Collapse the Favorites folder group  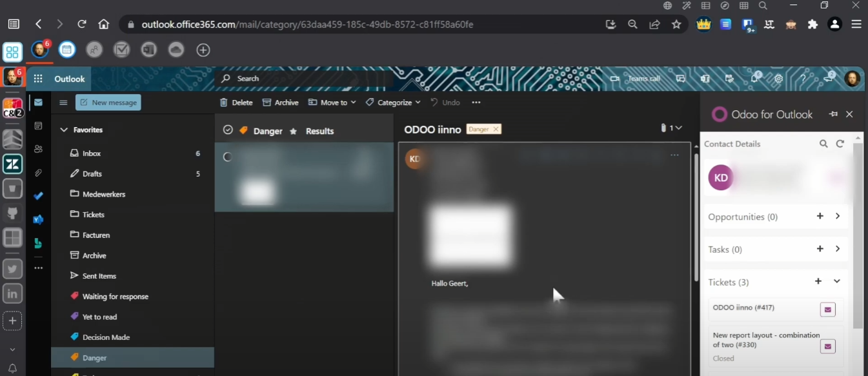63,130
